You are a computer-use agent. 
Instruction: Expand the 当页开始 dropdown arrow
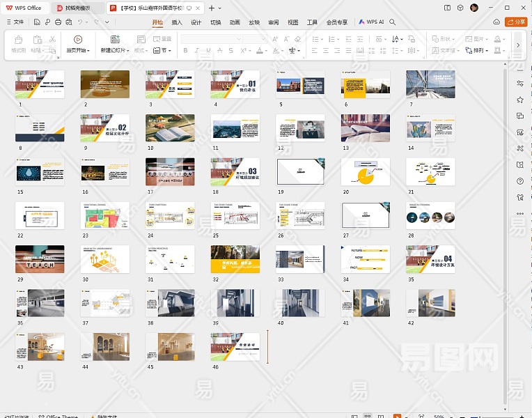point(89,51)
